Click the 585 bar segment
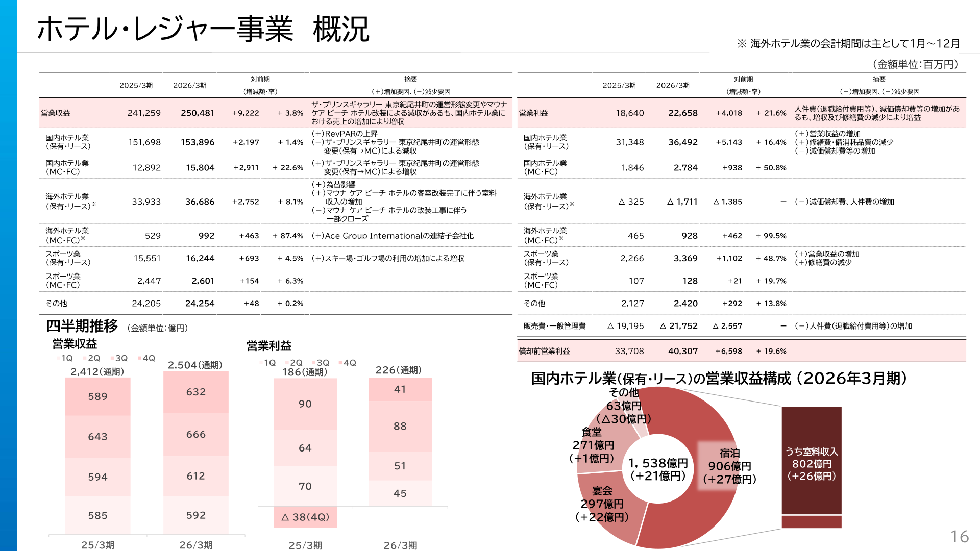 click(x=97, y=515)
